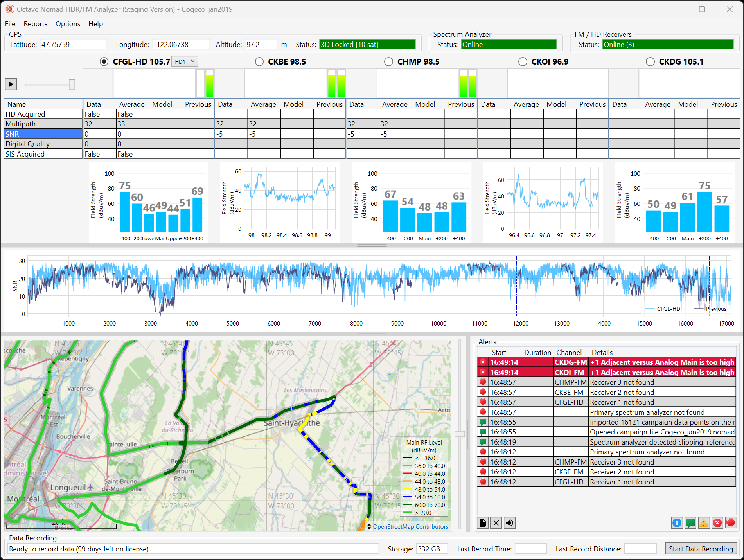Click green icon of Spectrum analyzer clipping alert

(483, 442)
